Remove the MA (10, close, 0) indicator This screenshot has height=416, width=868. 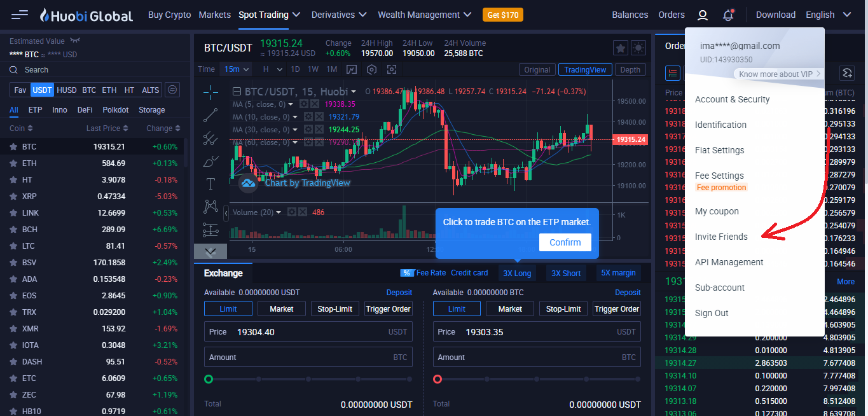tap(319, 117)
